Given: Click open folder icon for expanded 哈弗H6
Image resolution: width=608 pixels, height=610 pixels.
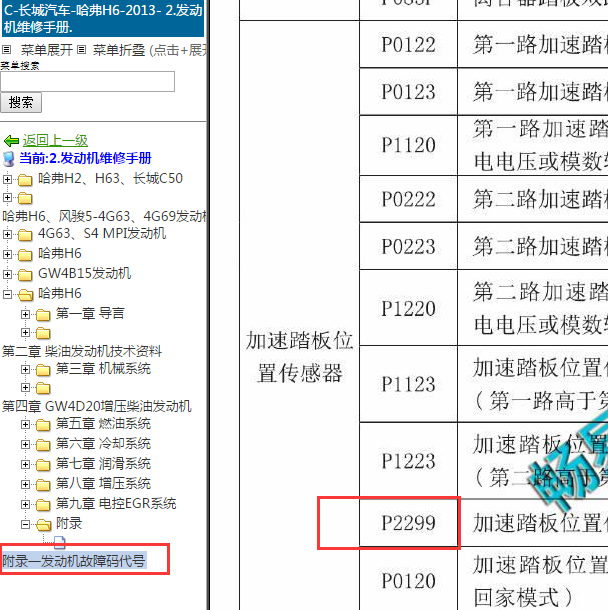Looking at the screenshot, I should click(26, 294).
